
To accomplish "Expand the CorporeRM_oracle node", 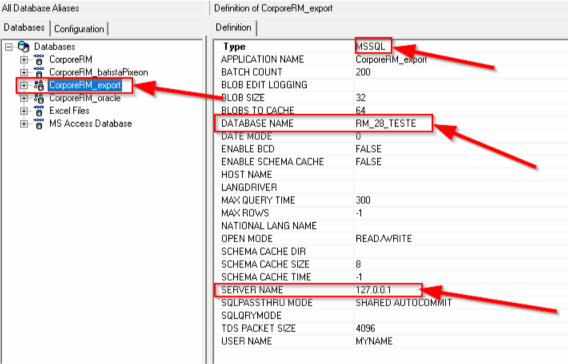I will (x=24, y=98).
